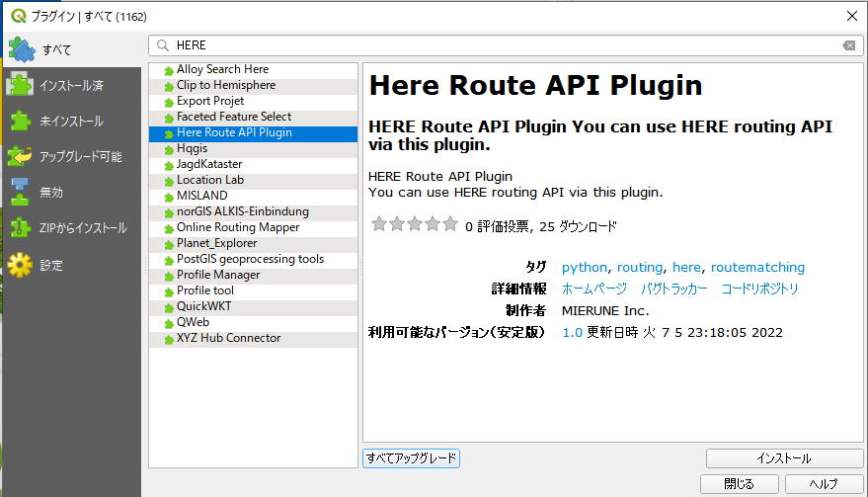Show the アップグレード可能 tab
868x497 pixels.
pyautogui.click(x=72, y=157)
